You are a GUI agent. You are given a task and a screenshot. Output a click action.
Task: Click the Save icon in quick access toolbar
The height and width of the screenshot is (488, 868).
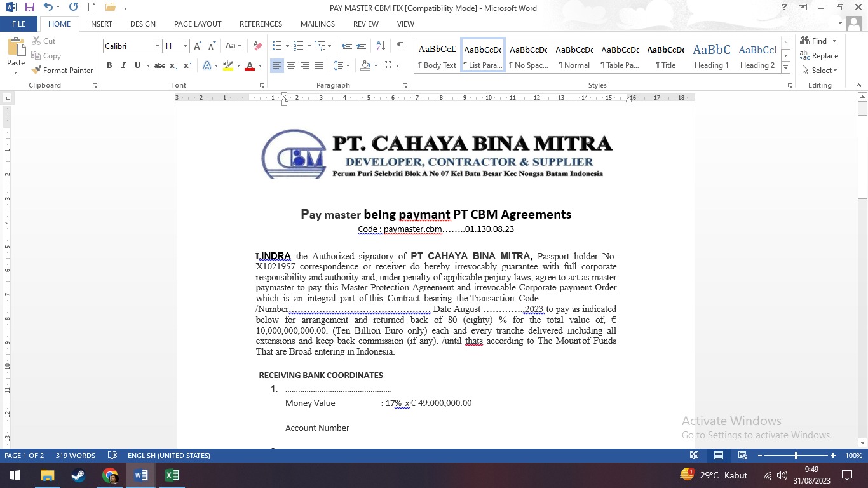click(x=29, y=8)
